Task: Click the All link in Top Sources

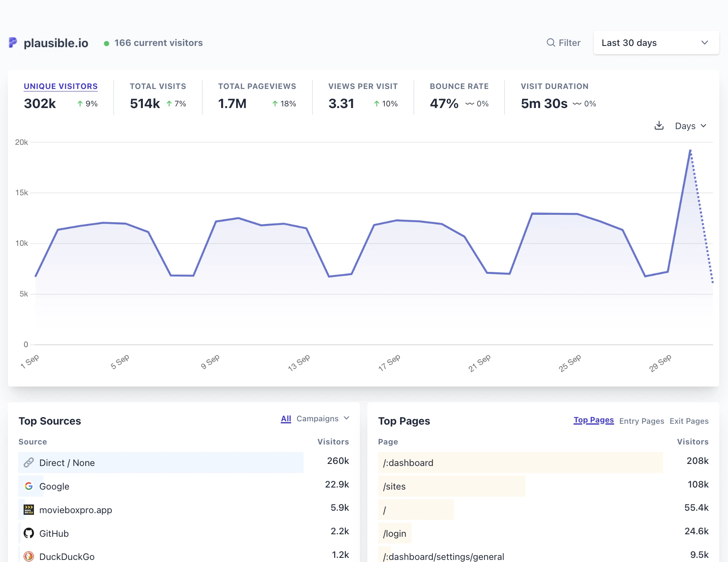Action: [286, 418]
